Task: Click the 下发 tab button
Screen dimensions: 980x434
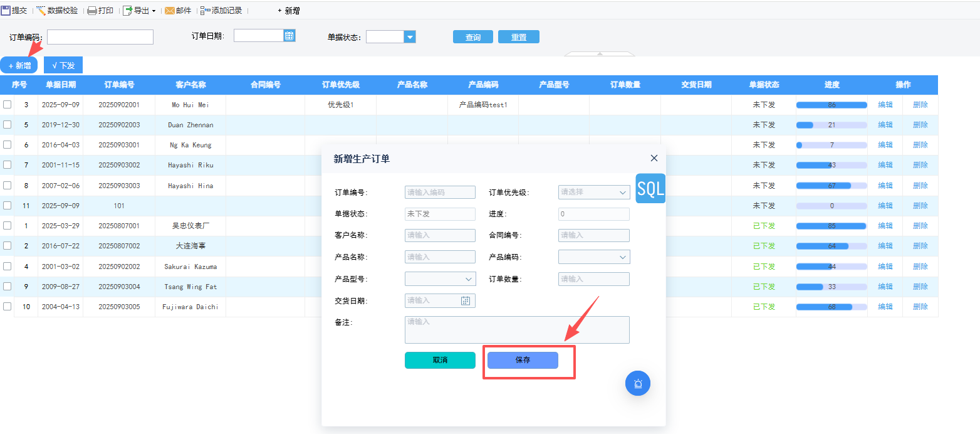Action: 63,65
